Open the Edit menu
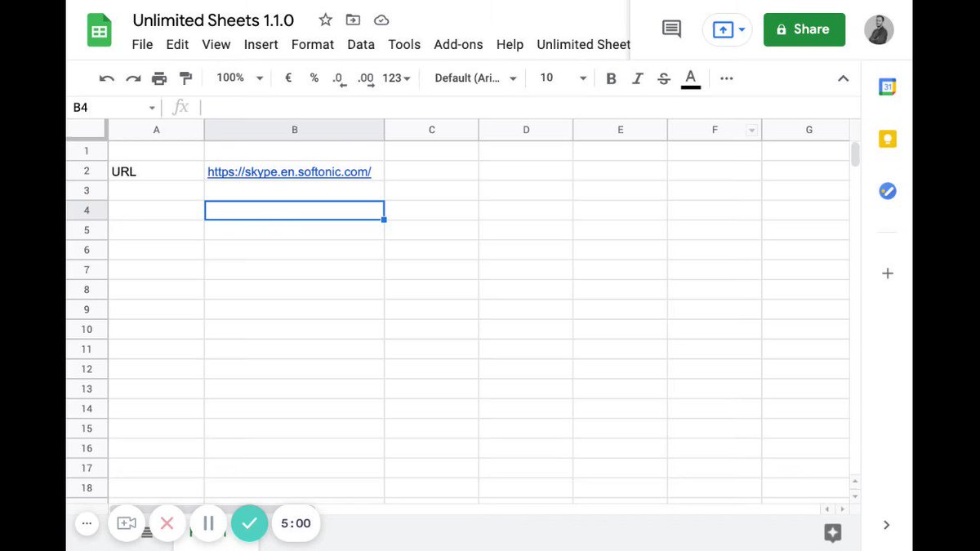 (x=177, y=45)
